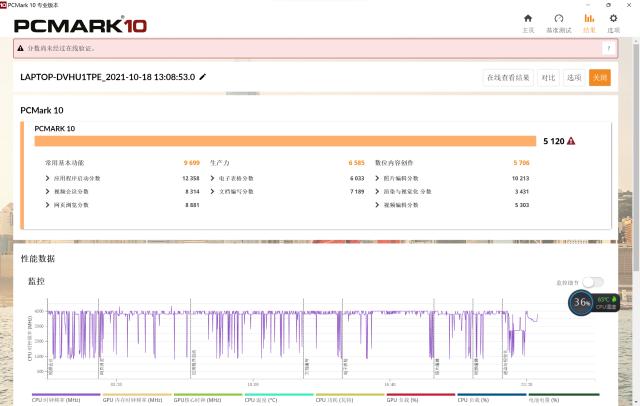Click the 36% circular gauge on floating widget

pyautogui.click(x=581, y=302)
